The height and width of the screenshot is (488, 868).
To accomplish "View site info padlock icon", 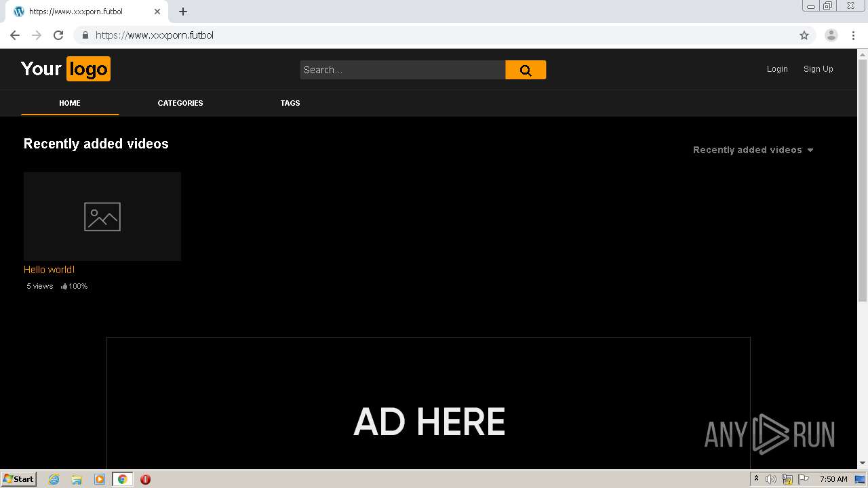I will [x=85, y=35].
